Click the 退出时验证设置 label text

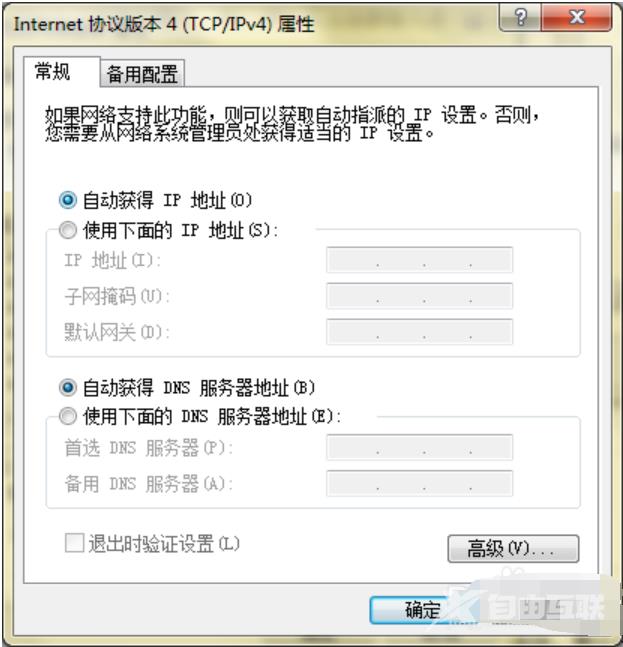[x=164, y=543]
